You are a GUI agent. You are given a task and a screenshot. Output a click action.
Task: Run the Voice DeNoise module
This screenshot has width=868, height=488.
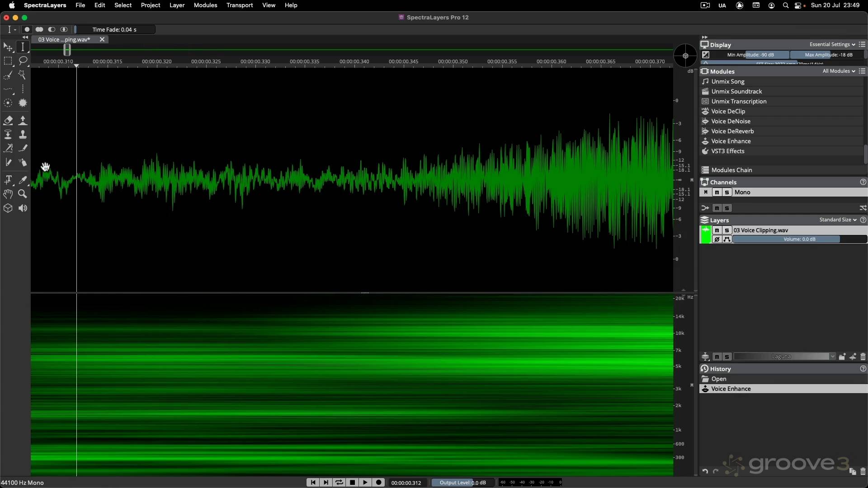tap(731, 121)
